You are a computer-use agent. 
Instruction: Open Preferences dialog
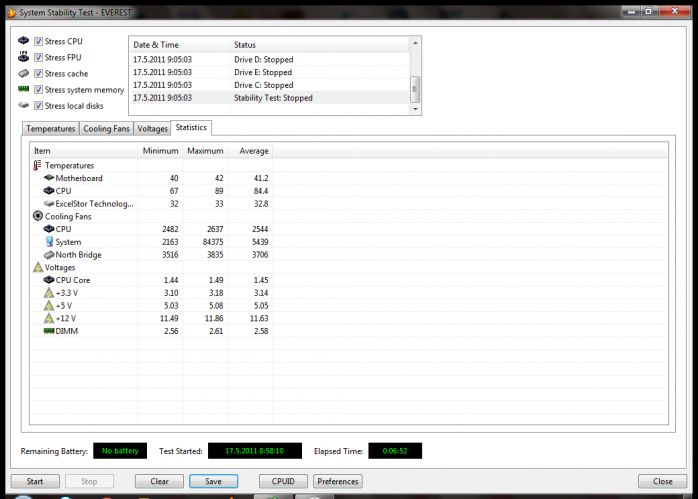338,481
